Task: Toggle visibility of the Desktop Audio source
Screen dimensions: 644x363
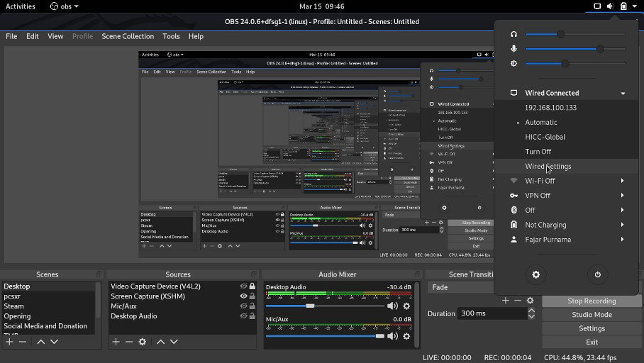Action: pyautogui.click(x=243, y=316)
